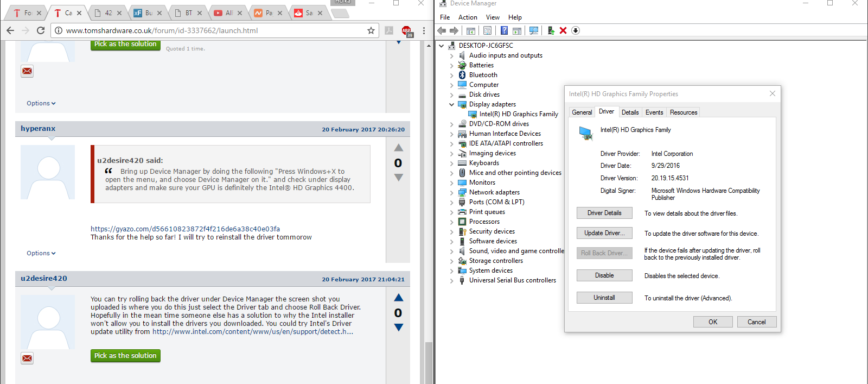Click hyperanx user avatar thumbnail
Viewport: 868px width, 384px height.
click(48, 172)
